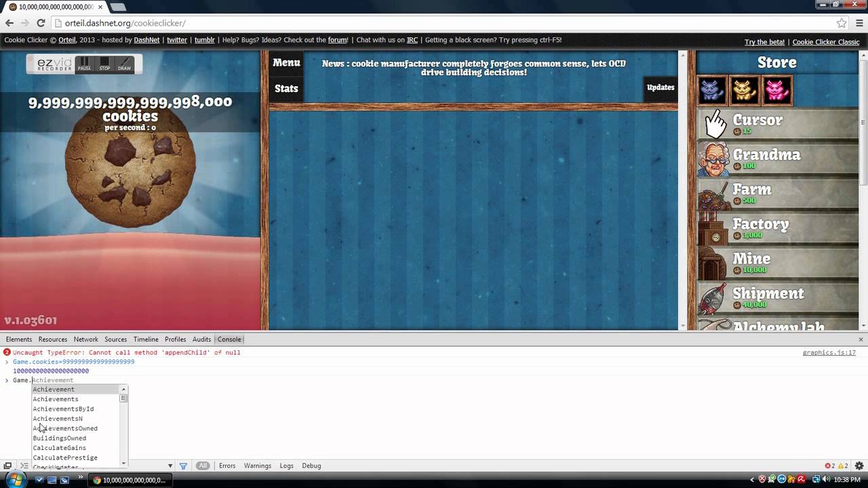Purchase a Mine from the Store
The image size is (868, 488).
tap(778, 263)
